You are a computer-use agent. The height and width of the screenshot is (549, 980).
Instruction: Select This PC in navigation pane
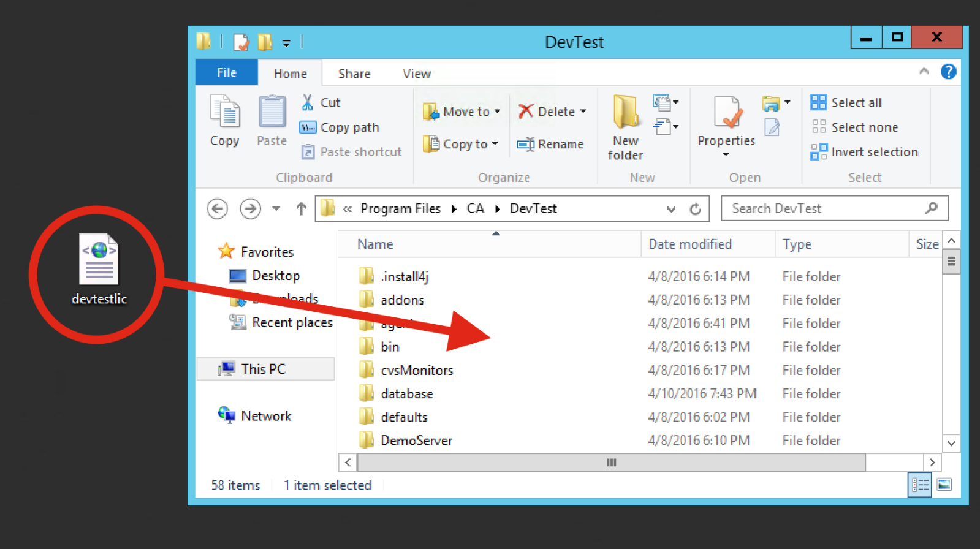click(265, 369)
